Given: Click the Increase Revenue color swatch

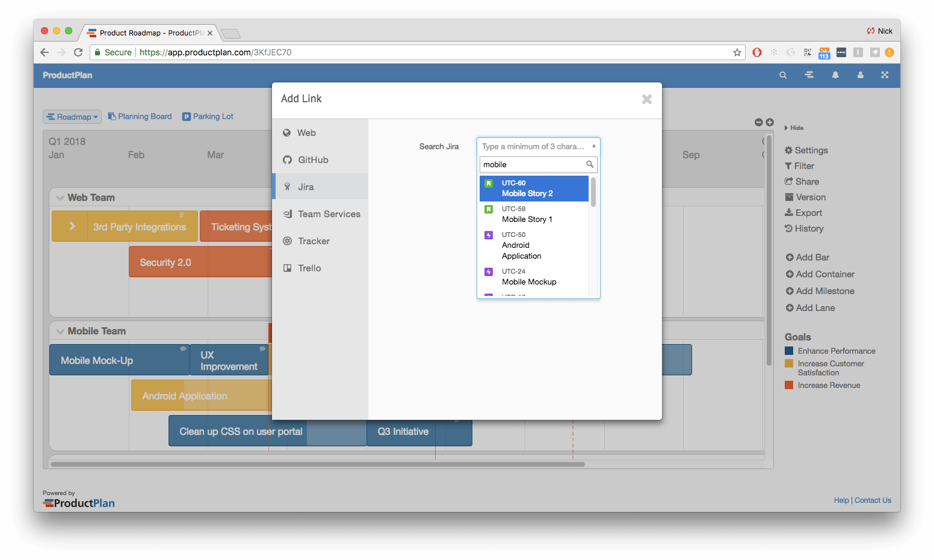Looking at the screenshot, I should coord(790,384).
